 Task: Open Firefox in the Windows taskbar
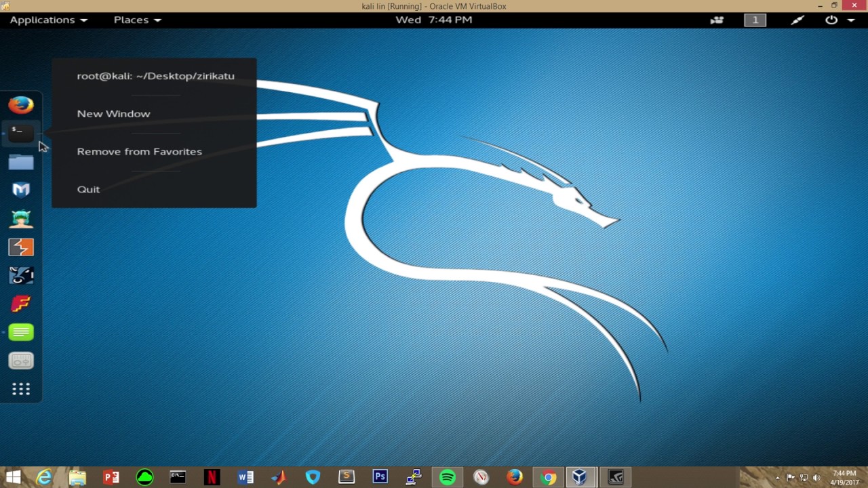click(x=515, y=477)
